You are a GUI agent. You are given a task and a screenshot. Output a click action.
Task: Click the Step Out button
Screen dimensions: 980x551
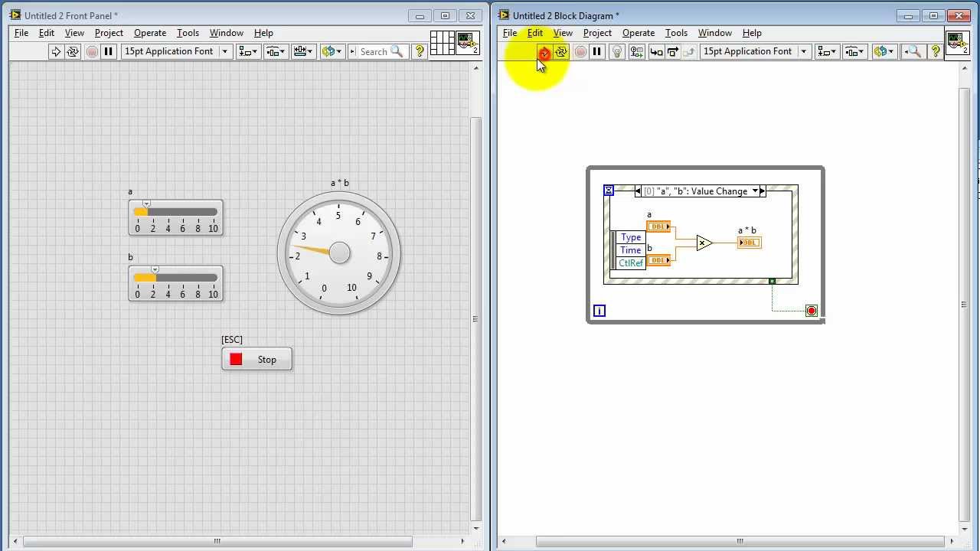[x=689, y=51]
